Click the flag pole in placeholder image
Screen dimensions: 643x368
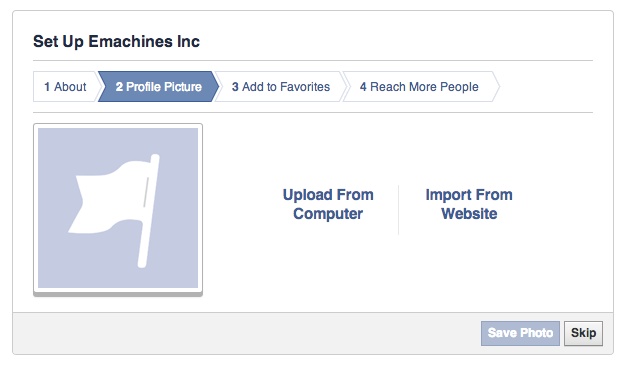tap(149, 210)
